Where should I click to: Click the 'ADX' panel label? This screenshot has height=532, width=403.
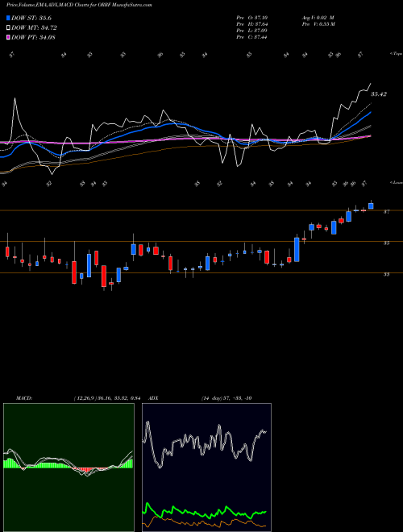[153, 398]
